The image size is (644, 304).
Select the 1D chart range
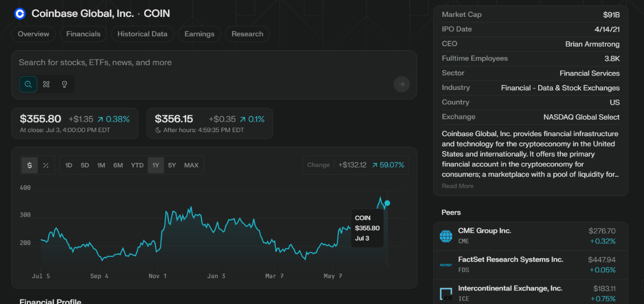coord(69,165)
